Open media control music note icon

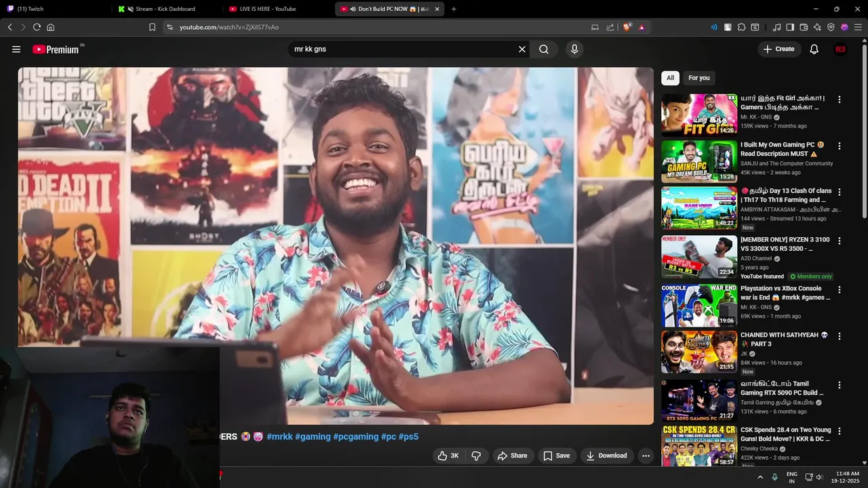(x=776, y=27)
